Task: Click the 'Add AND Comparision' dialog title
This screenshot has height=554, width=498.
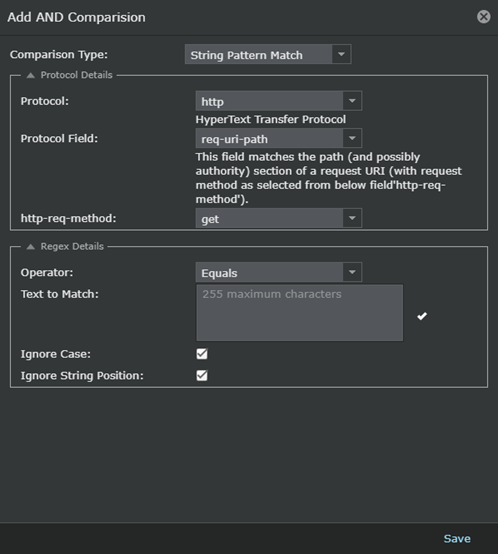Action: tap(76, 17)
